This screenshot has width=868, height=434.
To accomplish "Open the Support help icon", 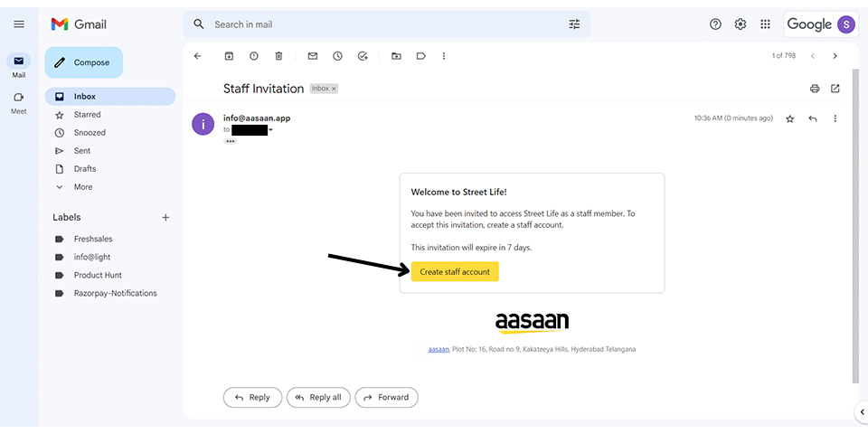I will pos(715,24).
